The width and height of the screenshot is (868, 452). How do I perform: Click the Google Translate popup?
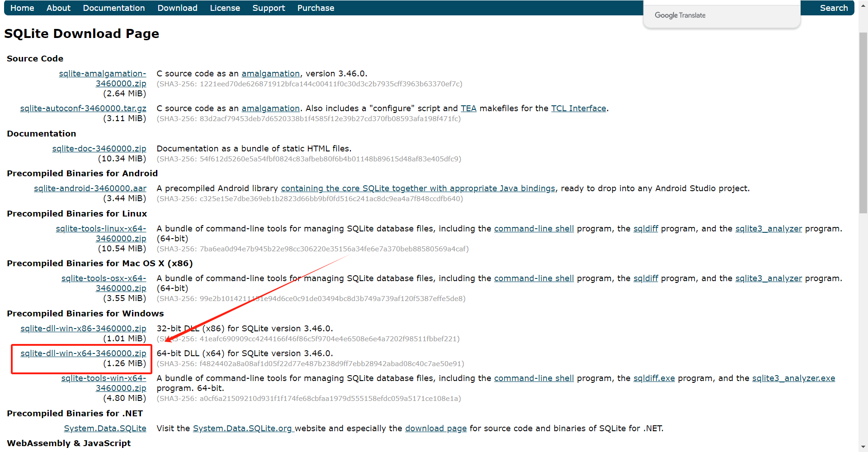pos(680,15)
